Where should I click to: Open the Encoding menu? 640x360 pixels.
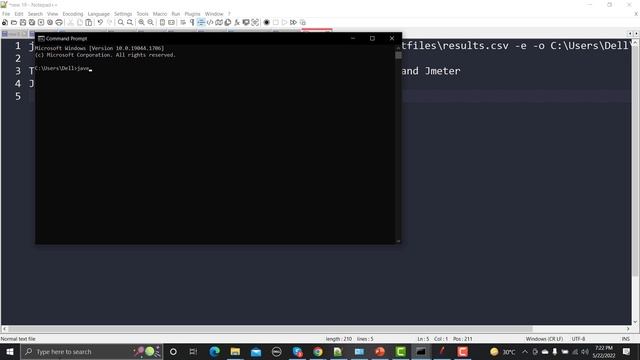[73, 14]
